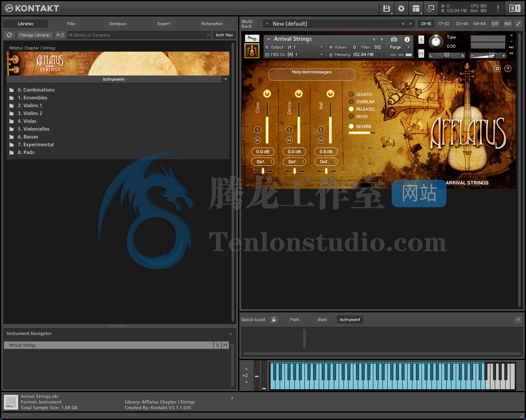
Task: Open the save/files menu disk icon
Action: pyautogui.click(x=386, y=8)
